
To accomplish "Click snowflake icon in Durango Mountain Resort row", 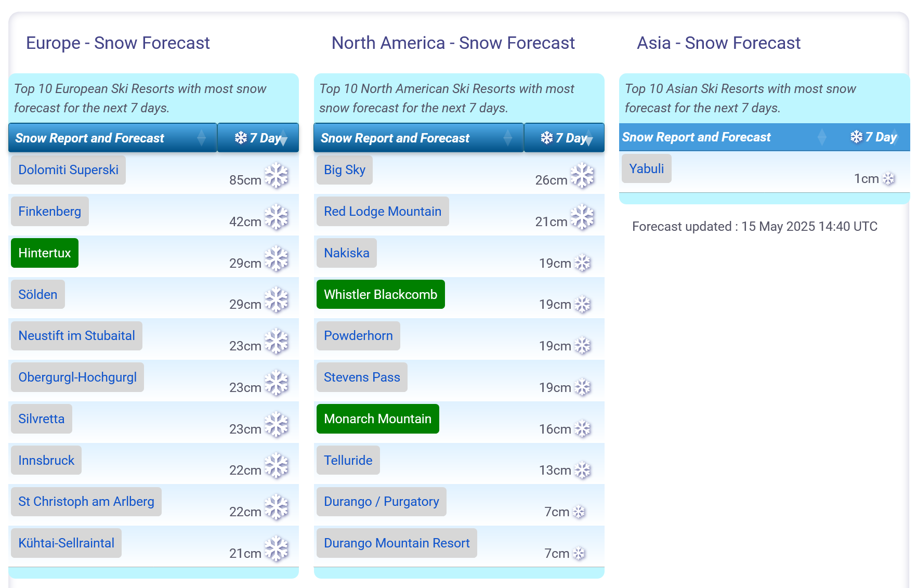I will click(579, 554).
